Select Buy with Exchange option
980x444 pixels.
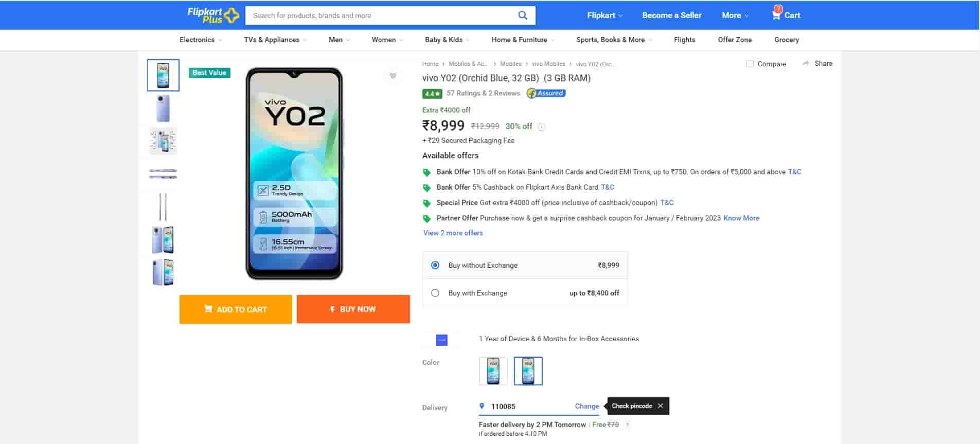coord(435,293)
